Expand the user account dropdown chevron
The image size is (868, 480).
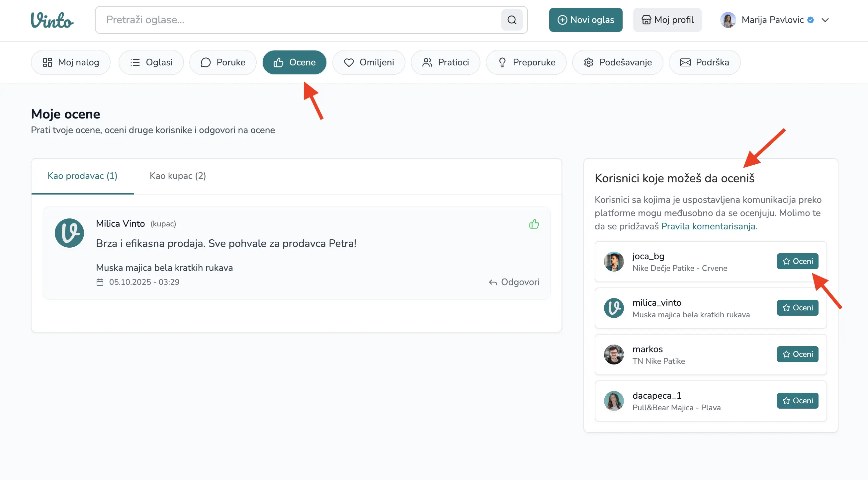click(x=825, y=20)
